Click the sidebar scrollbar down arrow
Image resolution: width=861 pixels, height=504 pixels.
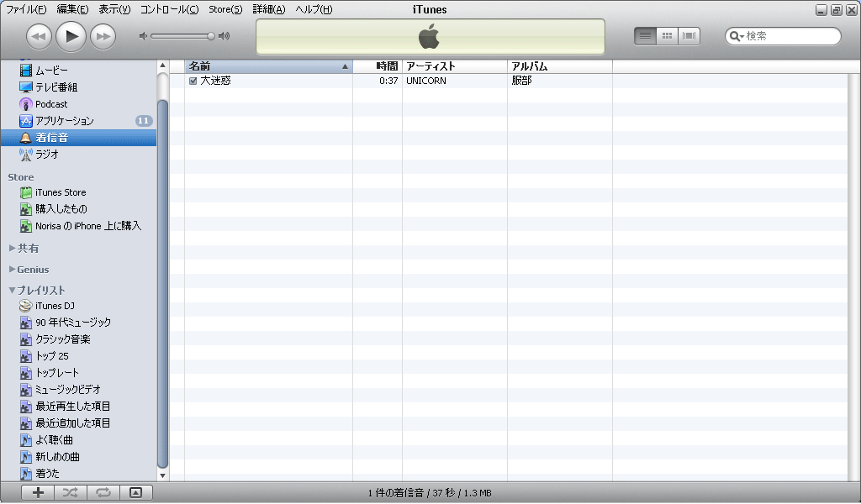click(x=162, y=475)
